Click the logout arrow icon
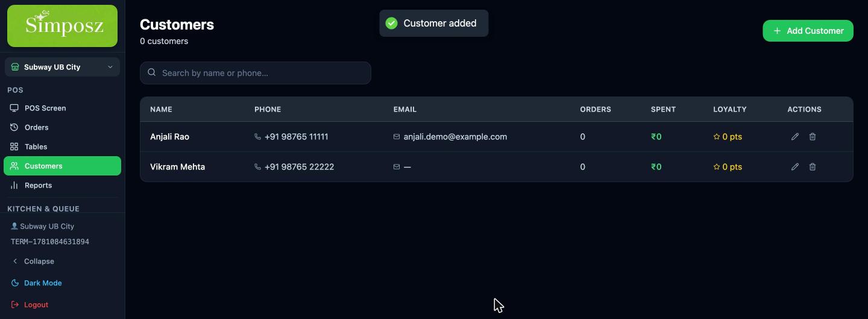 (x=15, y=305)
